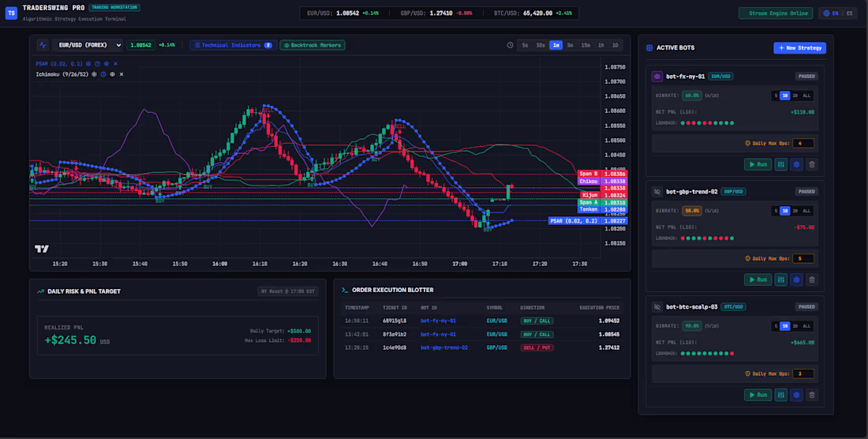Screen dimensions: 868x439
Task: Click the Ichimoku clock icon
Action: click(x=103, y=74)
